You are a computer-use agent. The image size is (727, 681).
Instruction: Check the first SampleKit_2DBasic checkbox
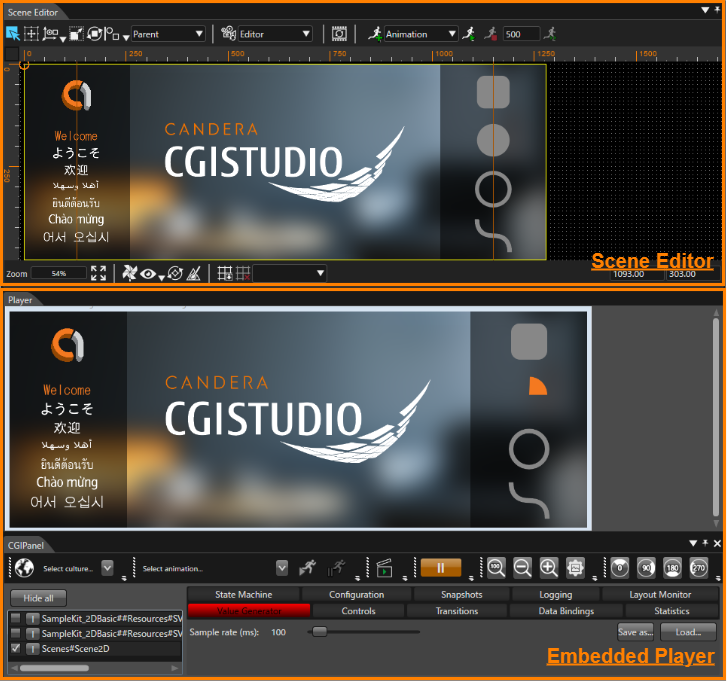point(16,618)
